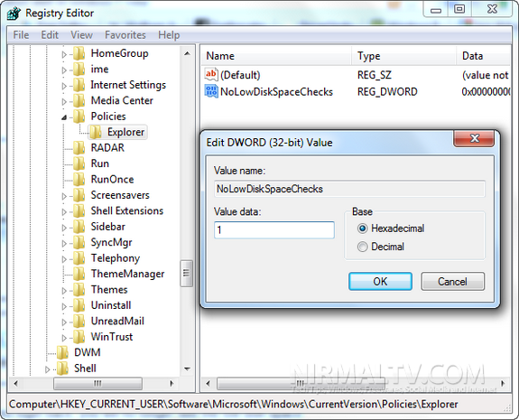
Task: Click the RADAR folder icon
Action: (x=79, y=148)
